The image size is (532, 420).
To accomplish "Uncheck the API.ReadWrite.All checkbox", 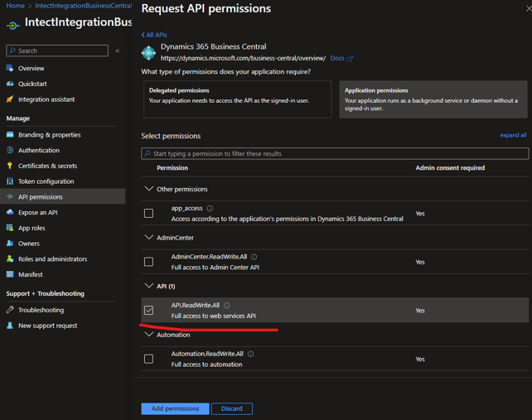I will tap(148, 311).
